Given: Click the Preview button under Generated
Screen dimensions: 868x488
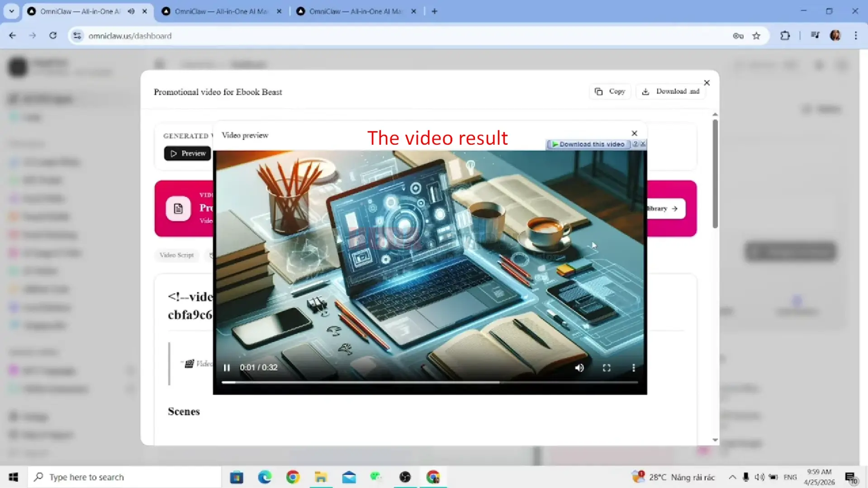Looking at the screenshot, I should click(188, 153).
